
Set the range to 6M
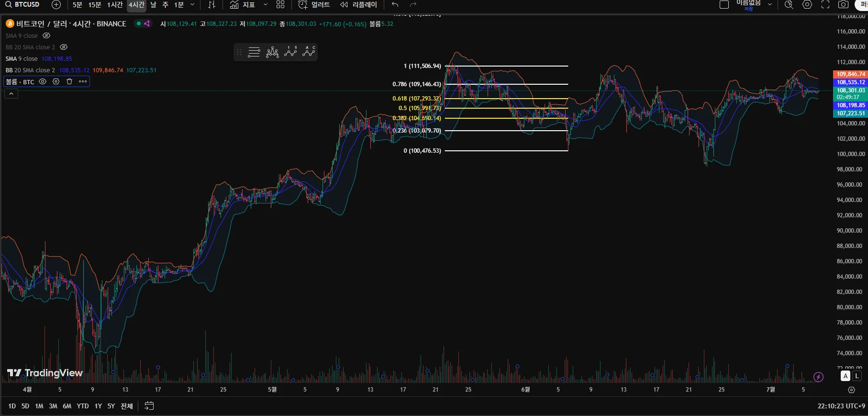(x=67, y=406)
